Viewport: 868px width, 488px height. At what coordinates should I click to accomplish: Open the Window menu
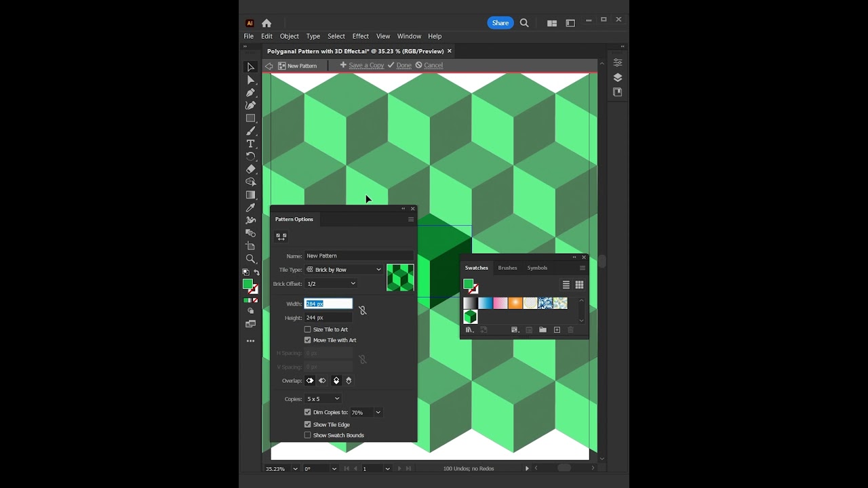click(x=409, y=37)
